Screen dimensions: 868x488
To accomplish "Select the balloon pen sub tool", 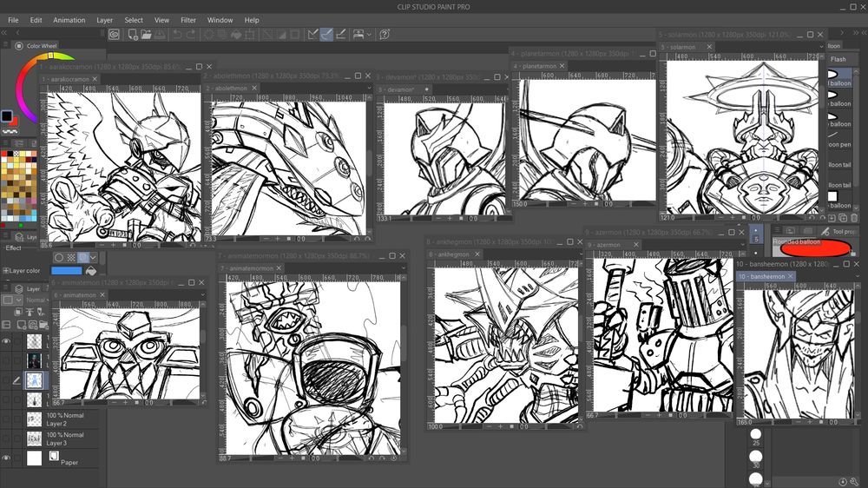I will tap(839, 140).
